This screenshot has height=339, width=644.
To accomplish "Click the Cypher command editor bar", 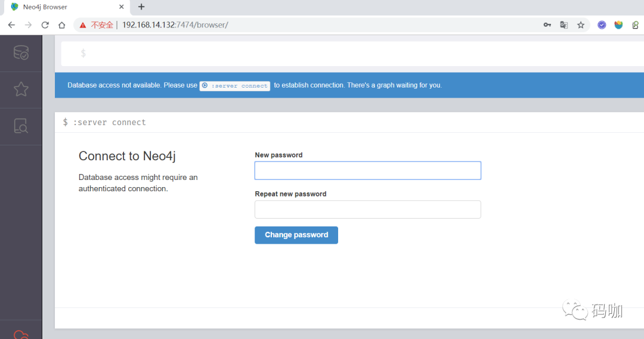I will (x=352, y=54).
